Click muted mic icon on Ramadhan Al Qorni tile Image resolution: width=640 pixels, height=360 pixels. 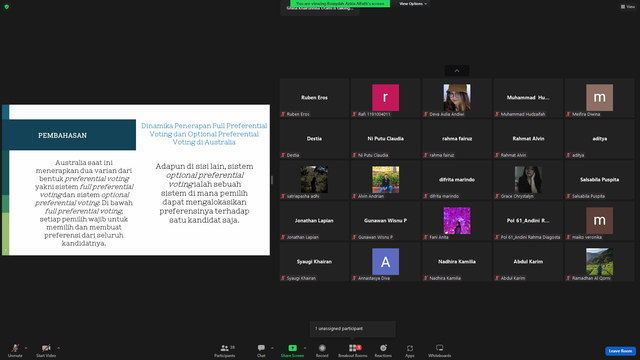[568, 278]
